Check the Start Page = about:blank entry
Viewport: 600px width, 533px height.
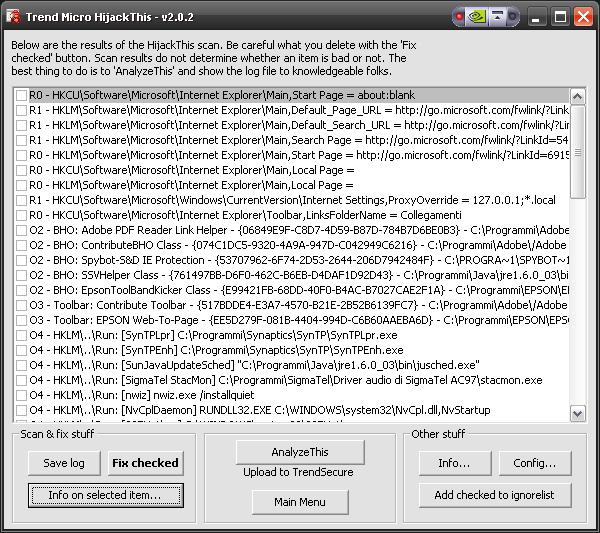click(x=21, y=95)
